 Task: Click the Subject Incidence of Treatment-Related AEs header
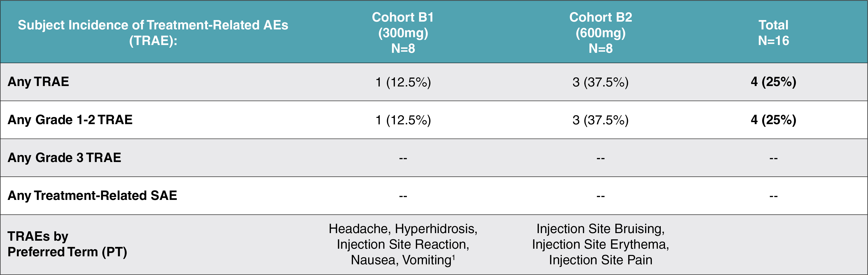153,33
